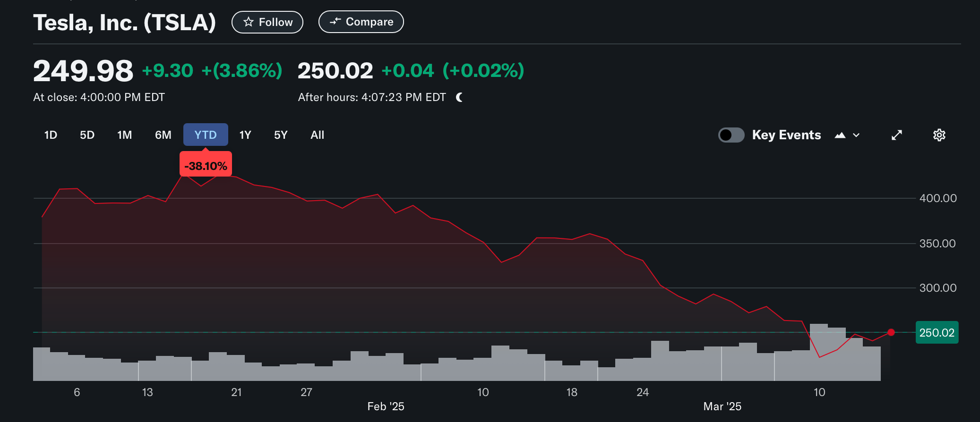Click the 300.00 axis label

(938, 288)
